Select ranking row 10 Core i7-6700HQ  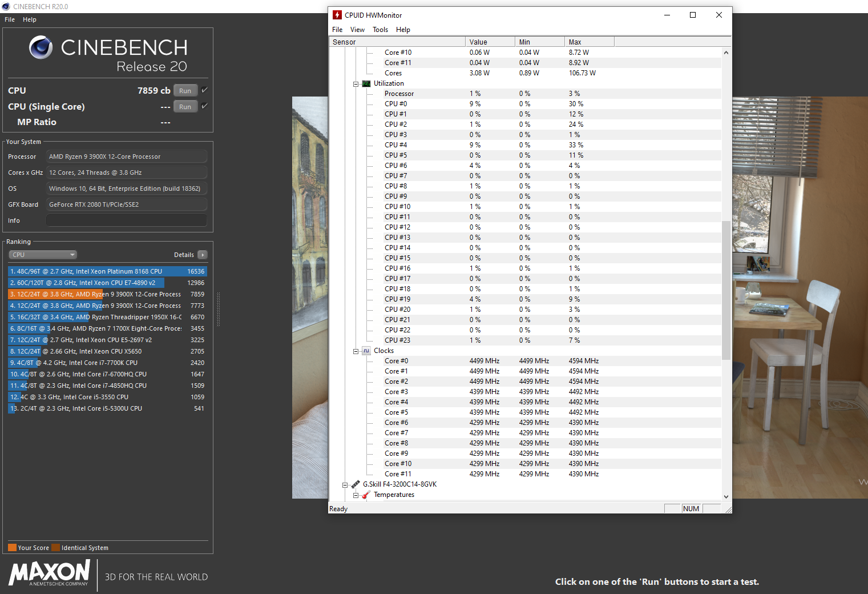(107, 374)
